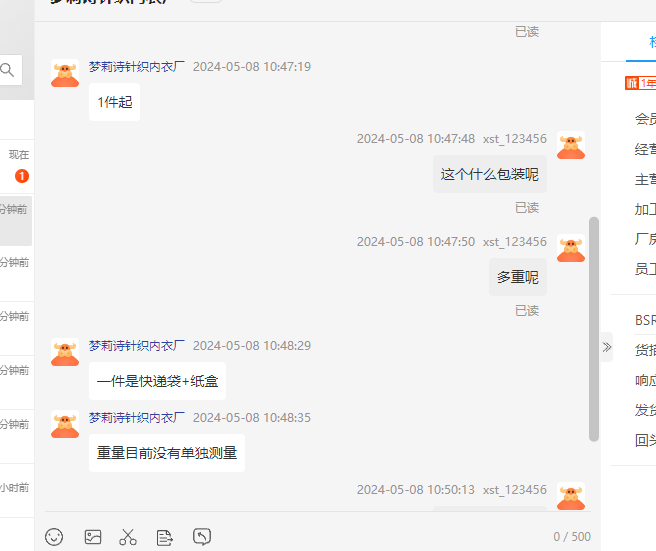Select the conversation marked 现在
The width and height of the screenshot is (656, 551).
tap(17, 167)
